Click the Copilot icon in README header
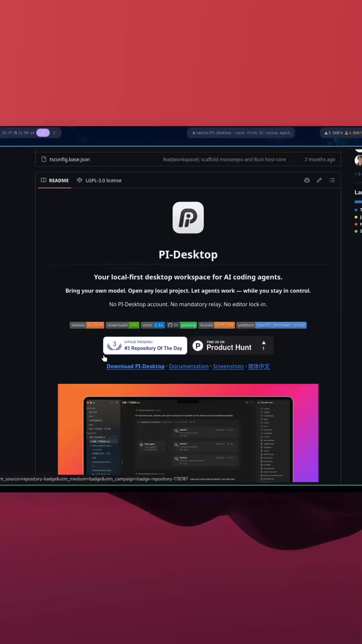 [307, 180]
